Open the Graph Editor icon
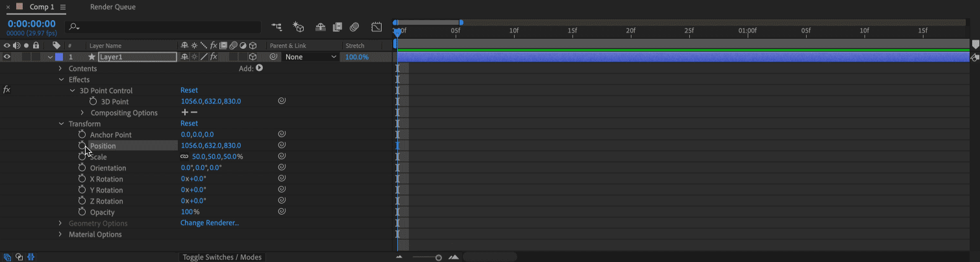 coord(376,27)
